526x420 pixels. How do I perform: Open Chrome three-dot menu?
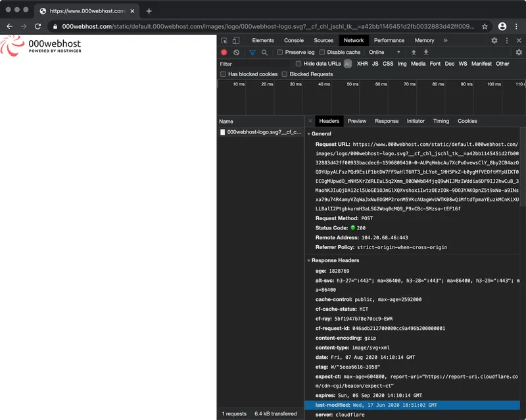[516, 26]
